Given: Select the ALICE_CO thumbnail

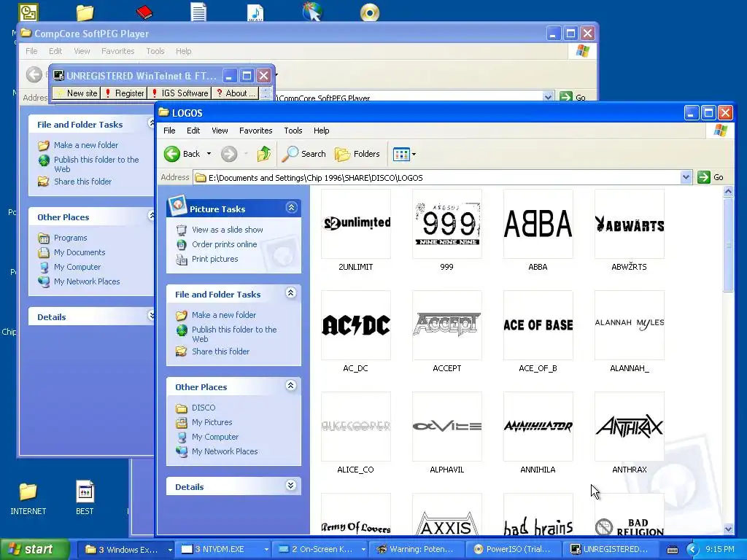Looking at the screenshot, I should click(x=356, y=427).
